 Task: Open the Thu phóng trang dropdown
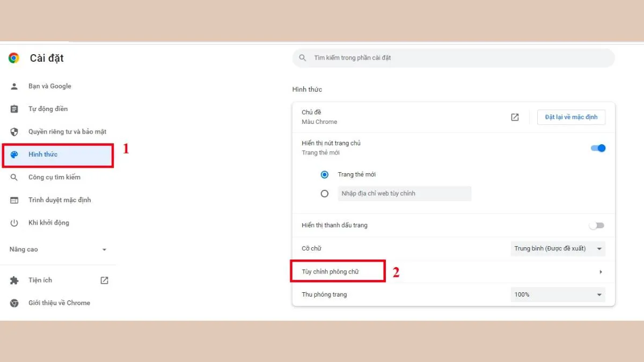557,294
